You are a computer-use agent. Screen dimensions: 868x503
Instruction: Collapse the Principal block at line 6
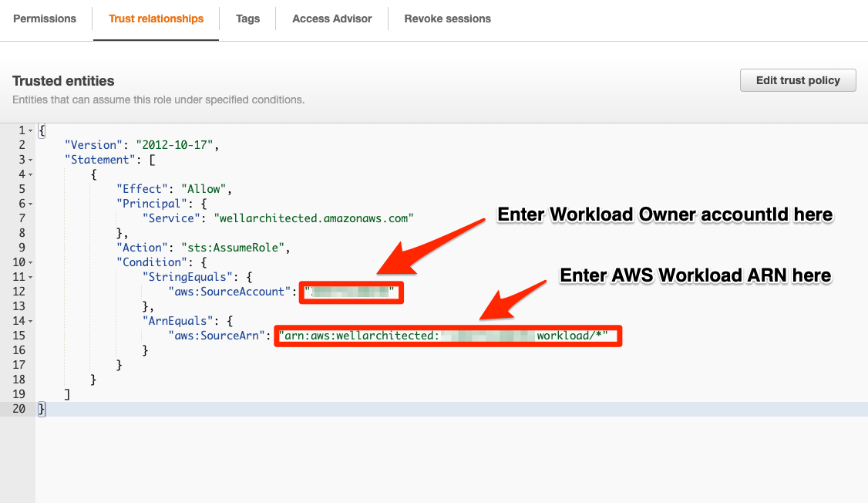pos(30,204)
